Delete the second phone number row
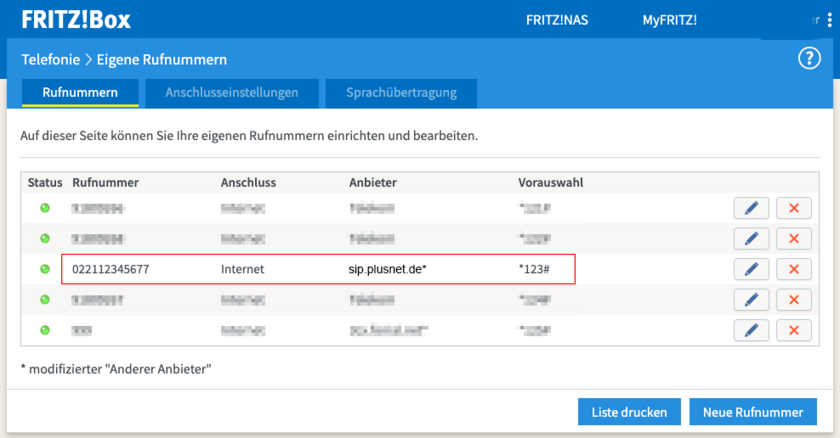Screen dimensions: 840x438 point(794,239)
